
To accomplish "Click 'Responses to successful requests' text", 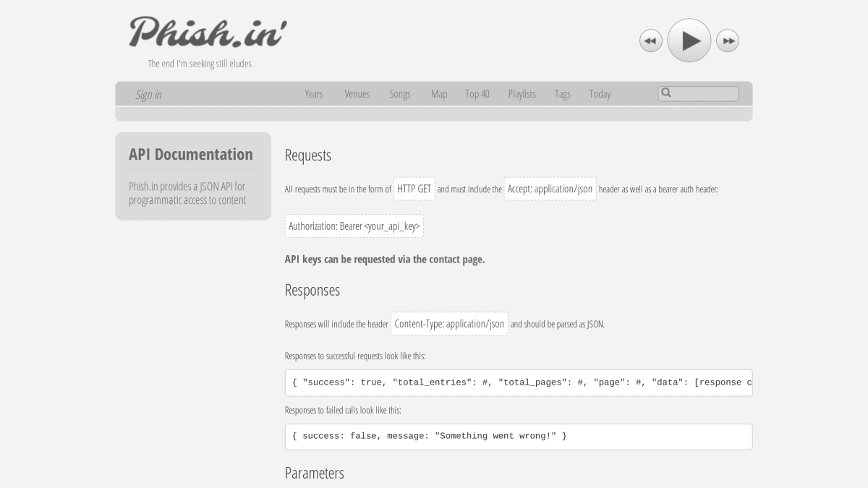I will click(x=355, y=356).
